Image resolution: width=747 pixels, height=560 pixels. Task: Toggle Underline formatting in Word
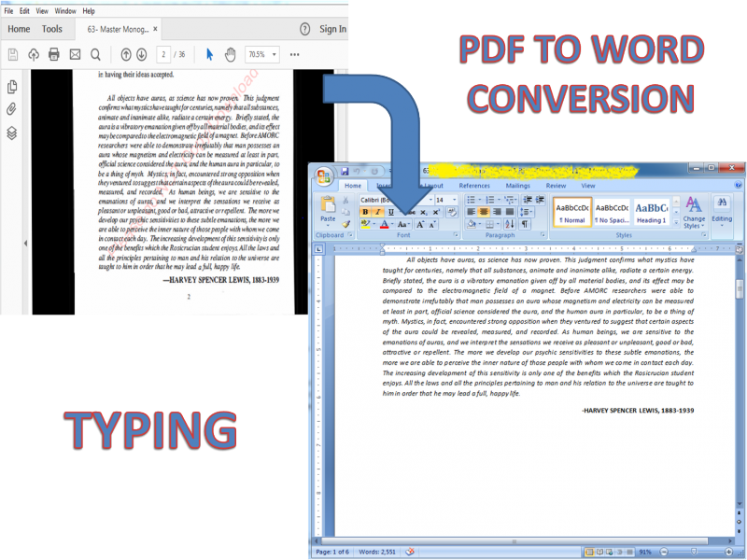pos(390,212)
